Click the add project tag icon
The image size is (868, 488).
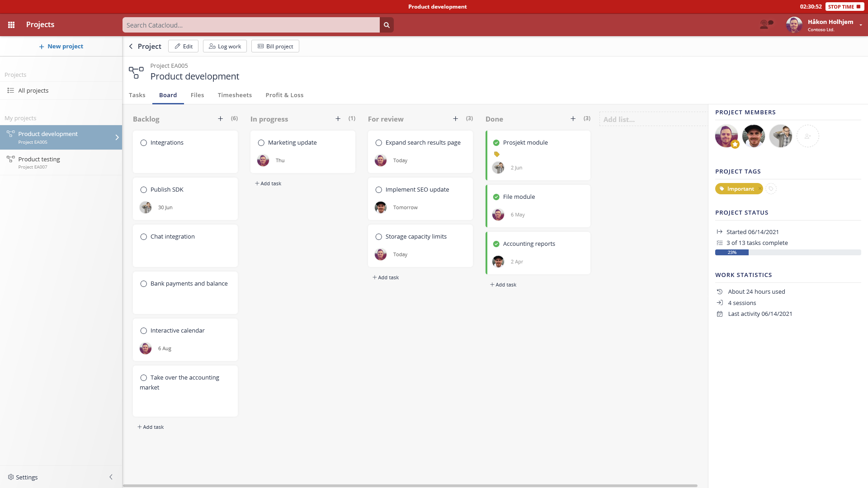(x=771, y=189)
